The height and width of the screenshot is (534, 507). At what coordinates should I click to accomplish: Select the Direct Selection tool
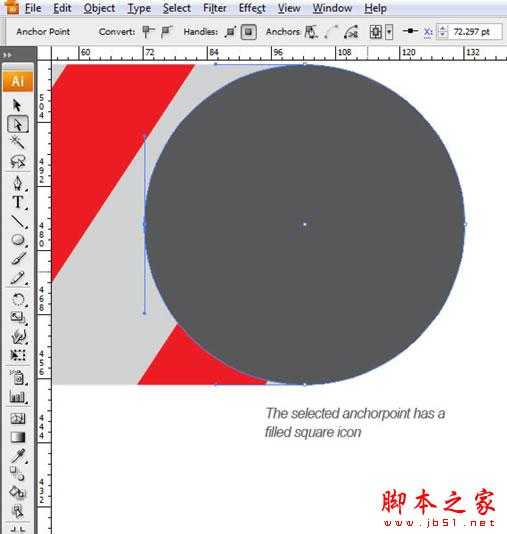click(18, 125)
